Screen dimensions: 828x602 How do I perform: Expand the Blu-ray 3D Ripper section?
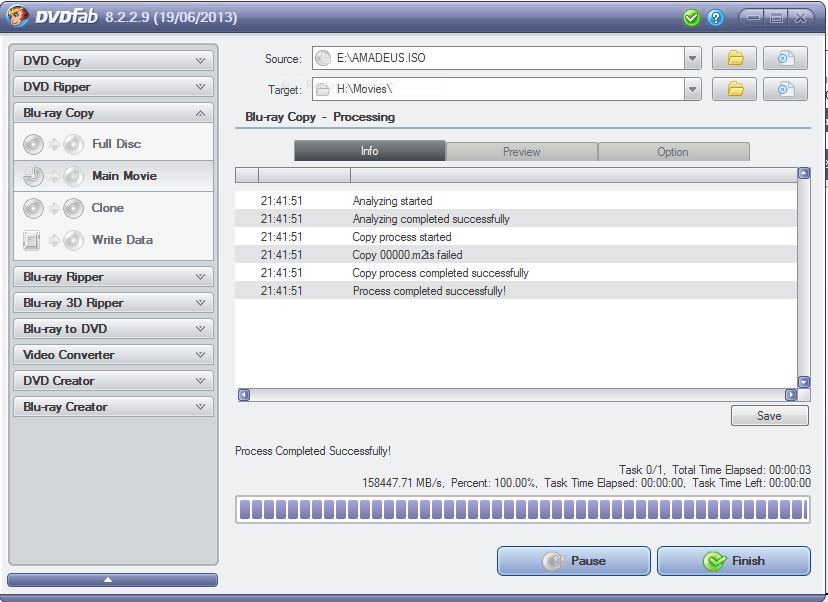[114, 303]
